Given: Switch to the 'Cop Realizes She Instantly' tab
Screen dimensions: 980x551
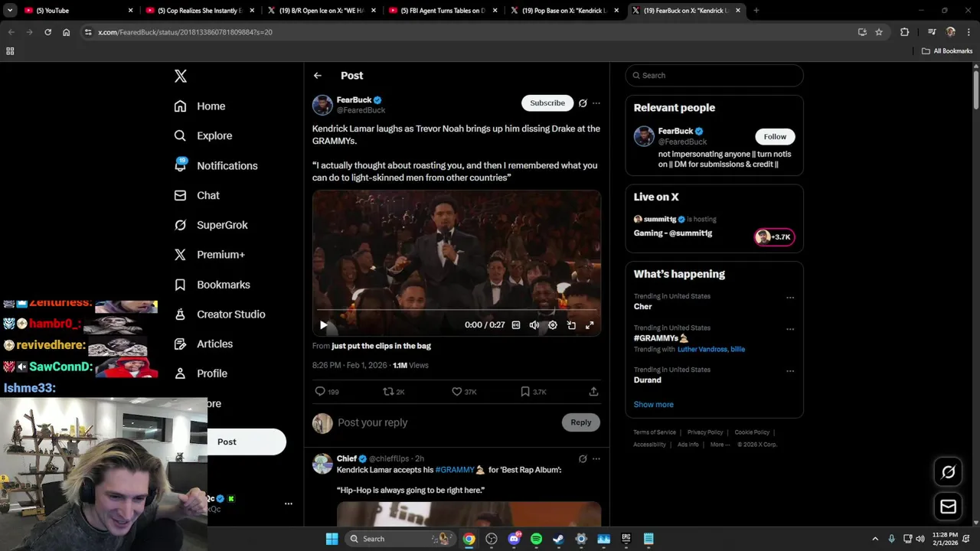Looking at the screenshot, I should tap(199, 11).
